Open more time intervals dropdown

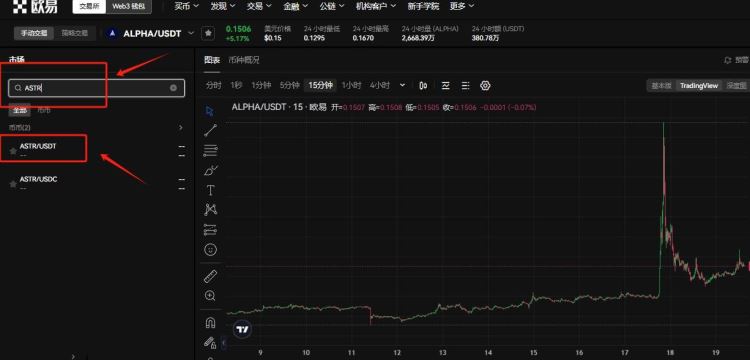(x=402, y=85)
